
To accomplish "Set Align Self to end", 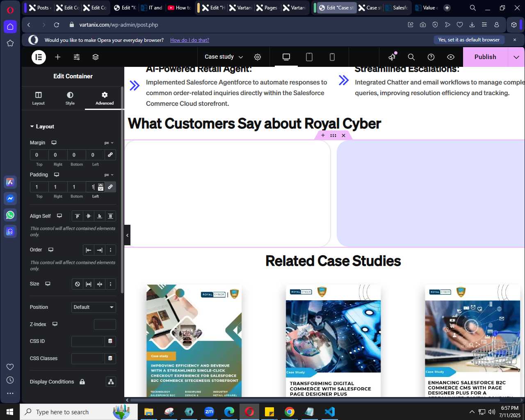I will point(100,216).
